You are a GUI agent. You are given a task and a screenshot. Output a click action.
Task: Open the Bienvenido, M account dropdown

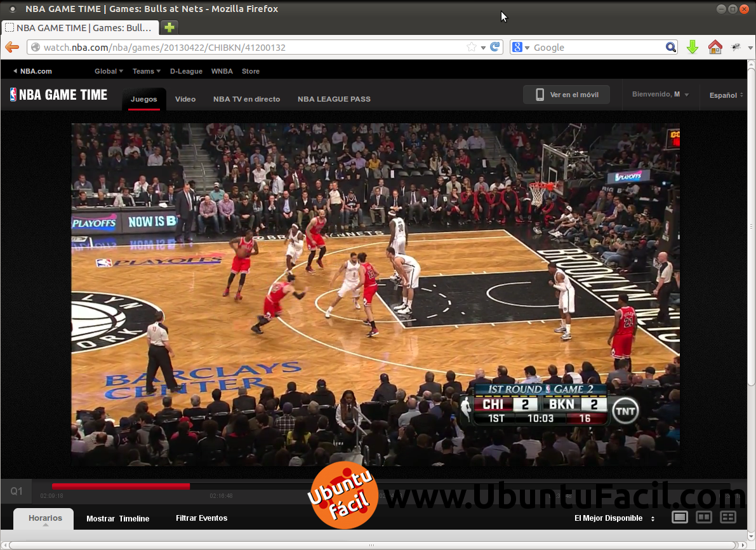(660, 95)
